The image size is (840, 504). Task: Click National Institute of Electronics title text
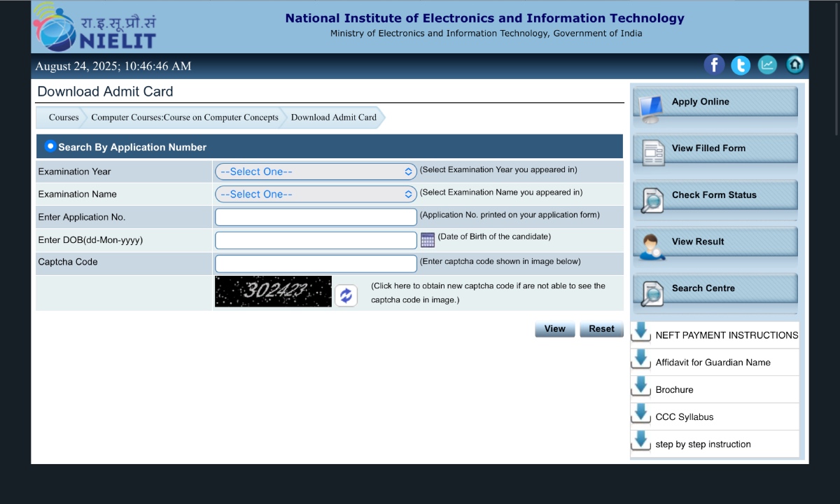[x=485, y=19]
